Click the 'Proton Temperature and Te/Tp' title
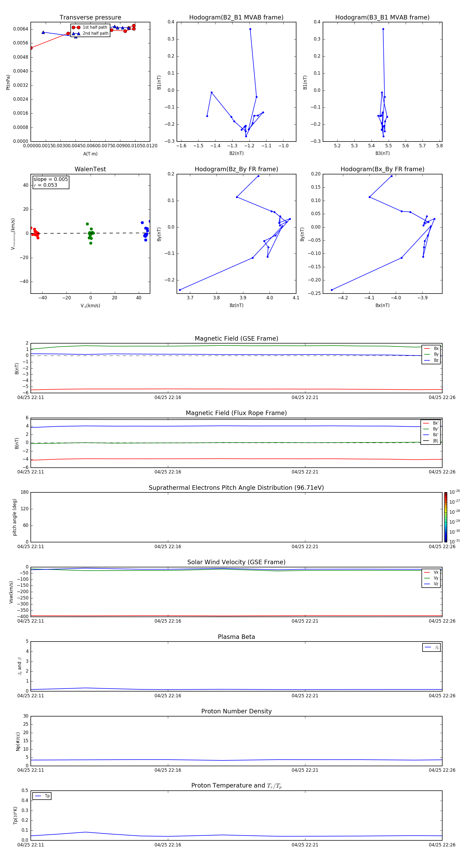Screen dimensions: 473x868 pyautogui.click(x=236, y=785)
